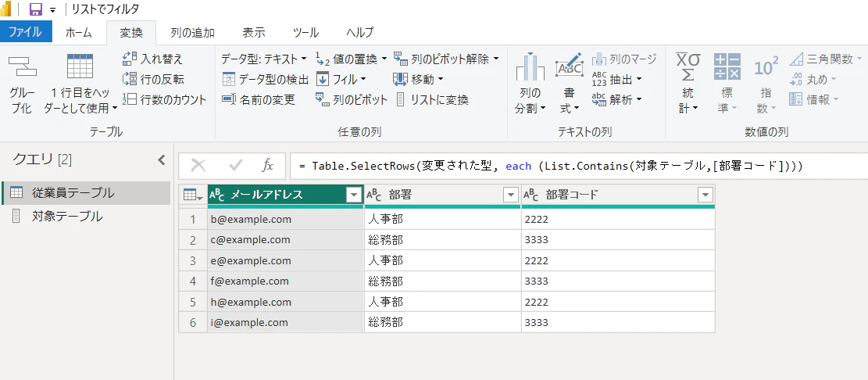868x380 pixels.
Task: Switch to the Help (ヘルプ) tab
Action: [360, 32]
